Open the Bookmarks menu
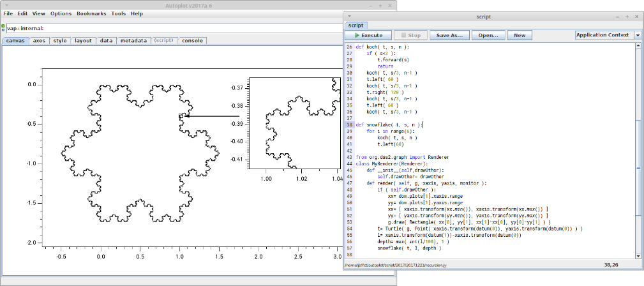This screenshot has height=286, width=644. (92, 13)
